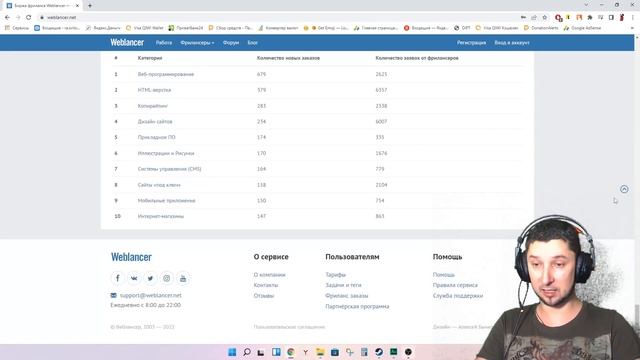The image size is (640, 360).
Task: Open the Visa QIWI Wallet bookmark
Action: click(x=144, y=28)
